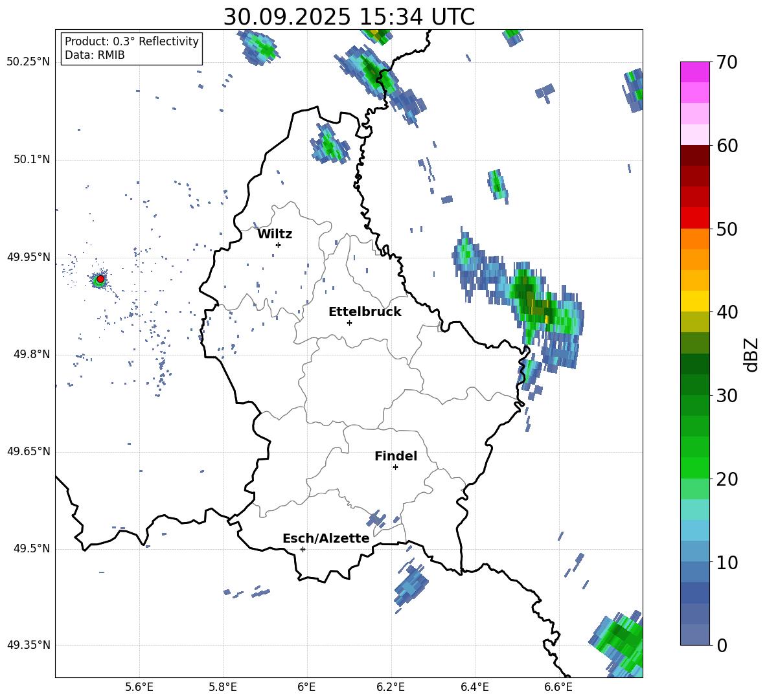Click the "Data: RMIB" text
767x700 pixels.
coord(95,55)
